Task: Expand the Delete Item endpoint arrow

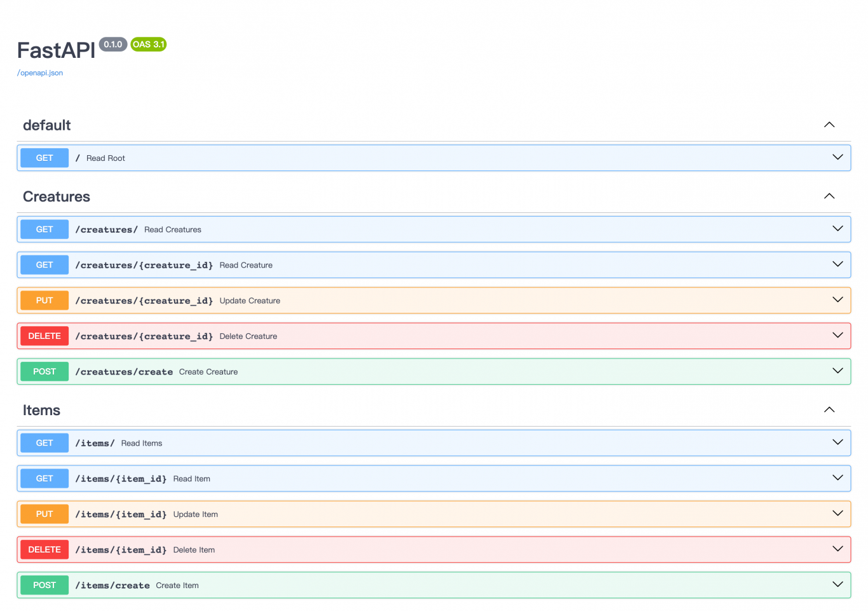Action: (x=837, y=549)
